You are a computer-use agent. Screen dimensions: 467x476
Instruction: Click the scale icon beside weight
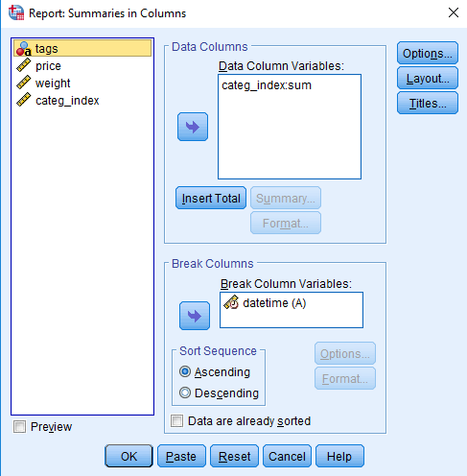pos(24,83)
